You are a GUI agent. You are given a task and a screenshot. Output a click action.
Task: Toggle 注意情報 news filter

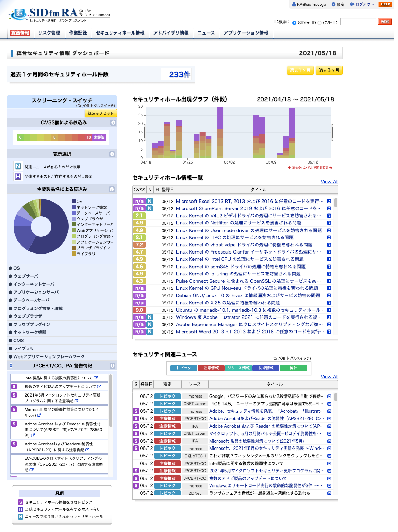point(211,368)
